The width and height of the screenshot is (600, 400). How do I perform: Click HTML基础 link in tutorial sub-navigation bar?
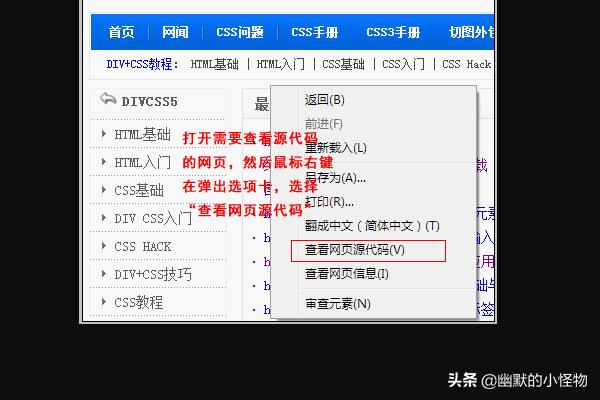(x=215, y=64)
